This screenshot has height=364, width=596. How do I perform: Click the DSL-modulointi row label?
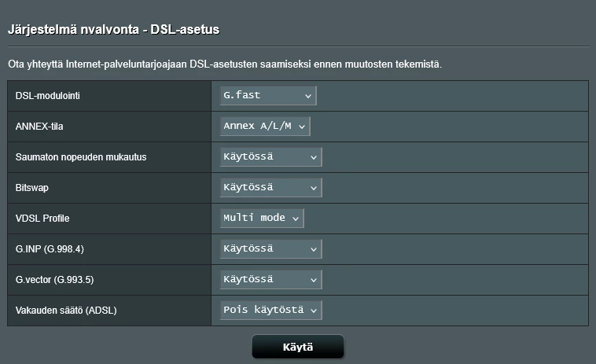(x=48, y=96)
